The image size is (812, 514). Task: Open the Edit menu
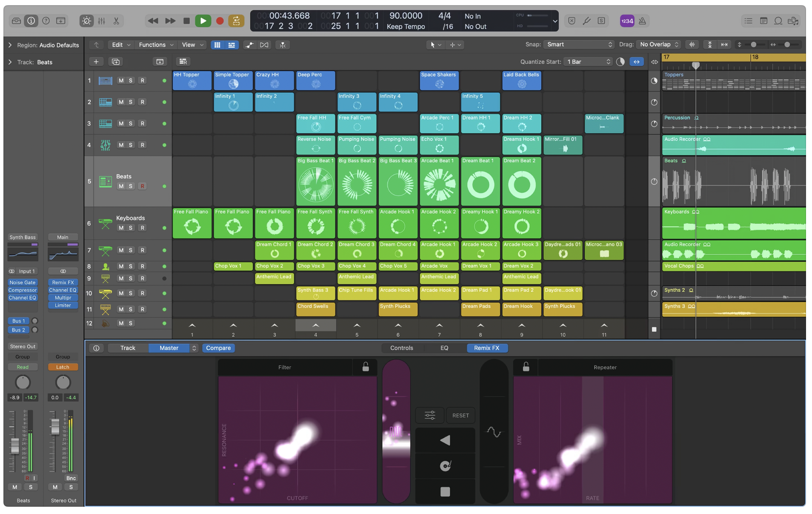pos(121,45)
